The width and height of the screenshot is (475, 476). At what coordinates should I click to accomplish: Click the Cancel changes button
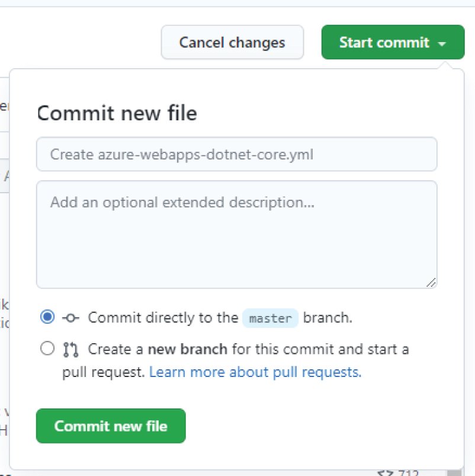232,42
